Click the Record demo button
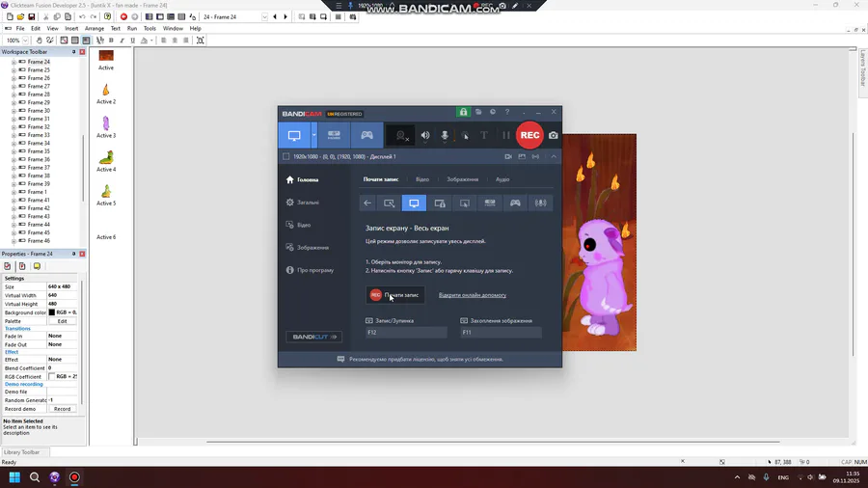Screen dimensions: 868x488 coord(62,409)
